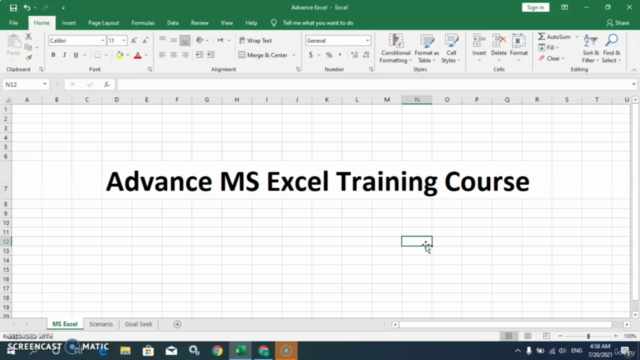Click the Fill button
Image resolution: width=640 pixels, height=360 pixels.
click(x=547, y=48)
